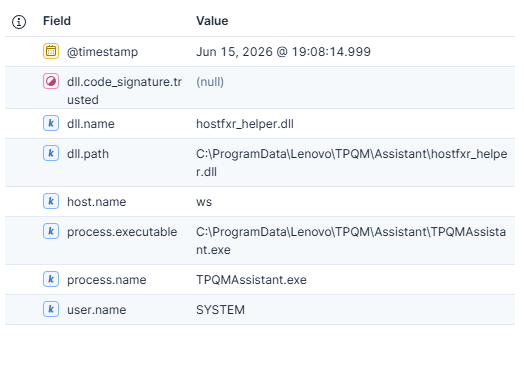
Task: Click the keyword icon beside process.executable
Action: coord(51,231)
